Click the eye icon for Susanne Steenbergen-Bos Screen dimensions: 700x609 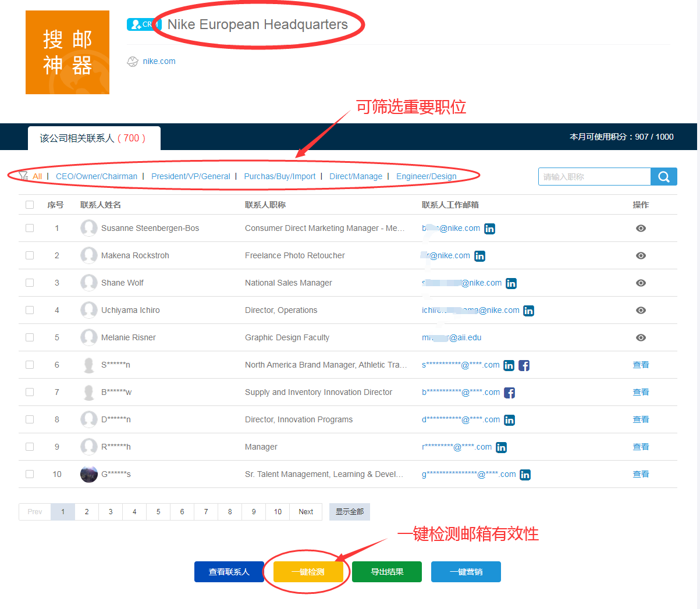click(641, 229)
